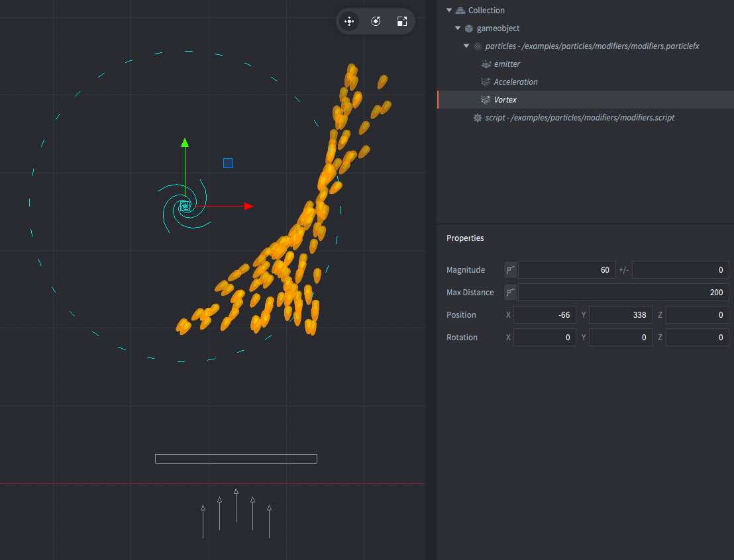Screen dimensions: 734x560
Task: Select the Rotate tool in the viewport toolbar
Action: click(x=376, y=21)
